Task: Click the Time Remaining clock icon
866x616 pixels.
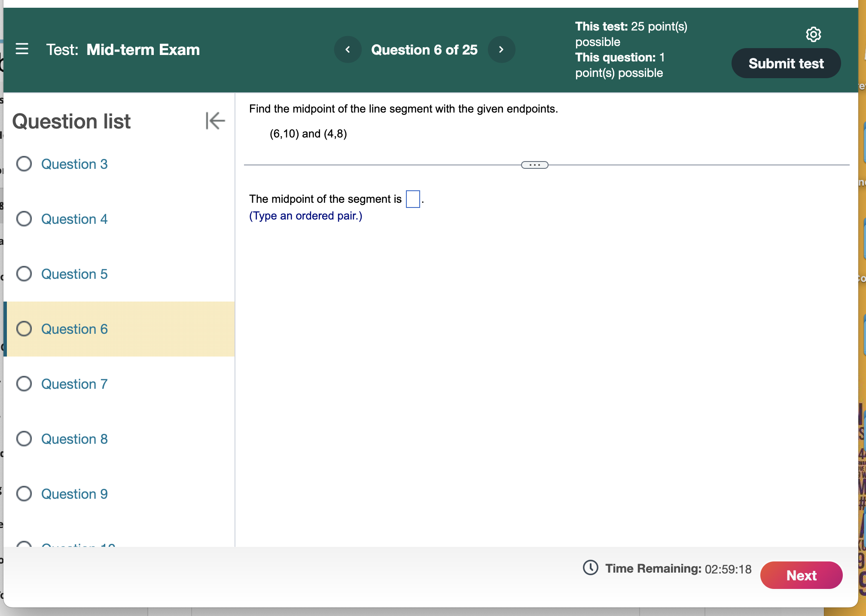Action: (x=590, y=567)
